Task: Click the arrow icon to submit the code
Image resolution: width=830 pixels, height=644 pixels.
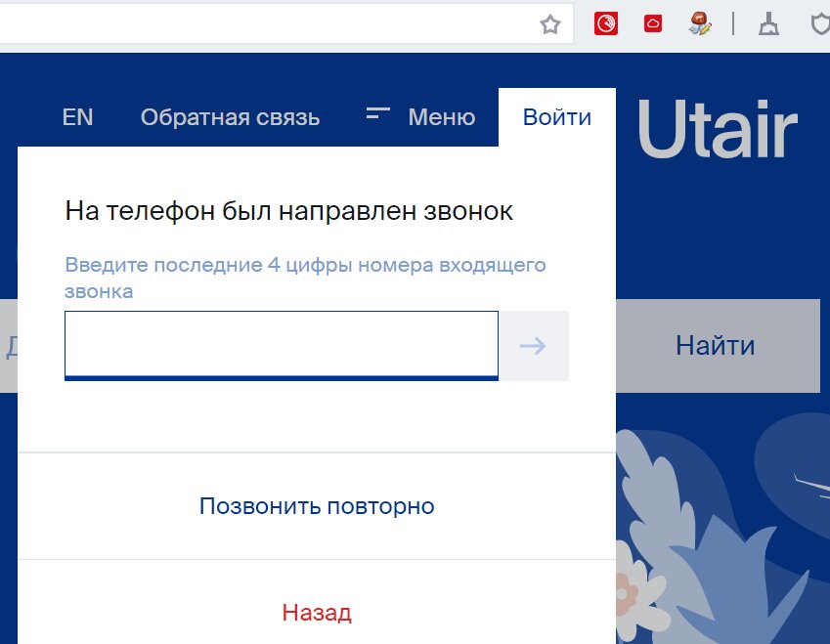Action: [534, 345]
